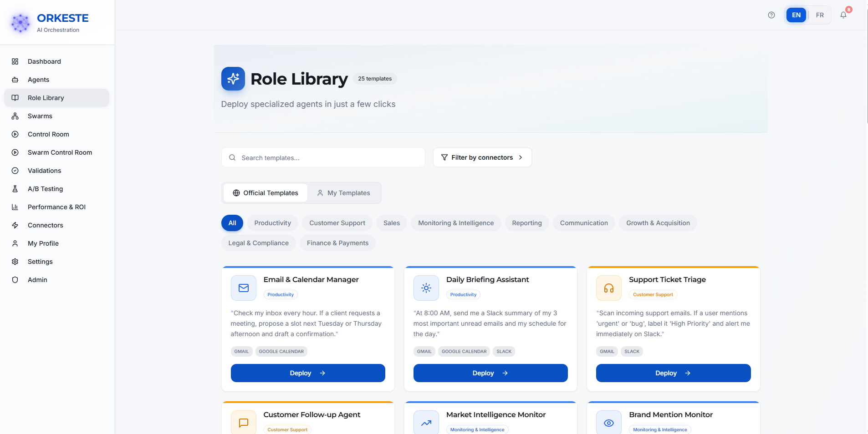
Task: Click the search magnifier icon
Action: [x=232, y=157]
